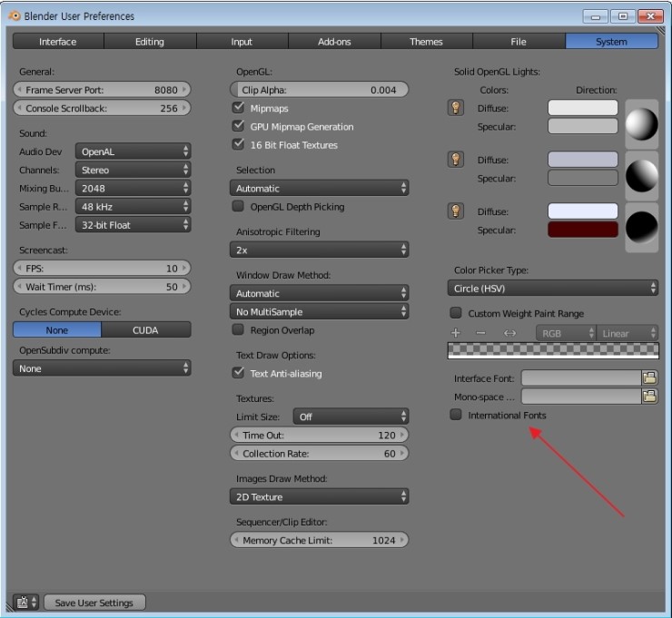The width and height of the screenshot is (672, 618).
Task: Open Window Draw Method Automatic dropdown
Action: (x=320, y=293)
